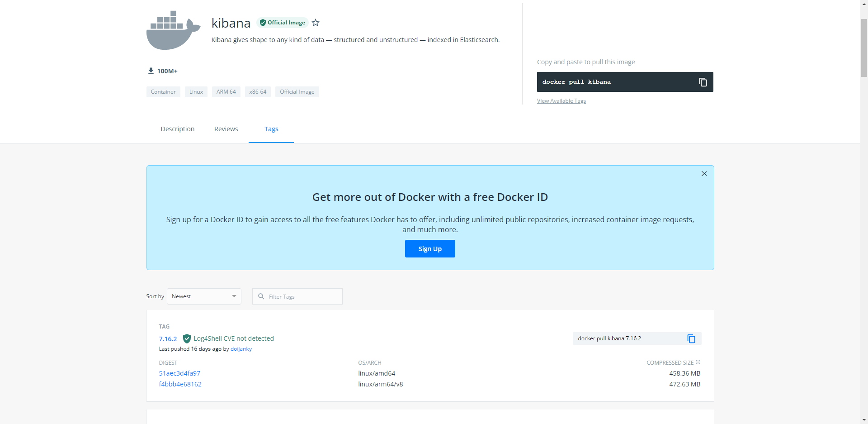Close the Docker ID signup banner
This screenshot has height=424, width=868.
point(704,174)
